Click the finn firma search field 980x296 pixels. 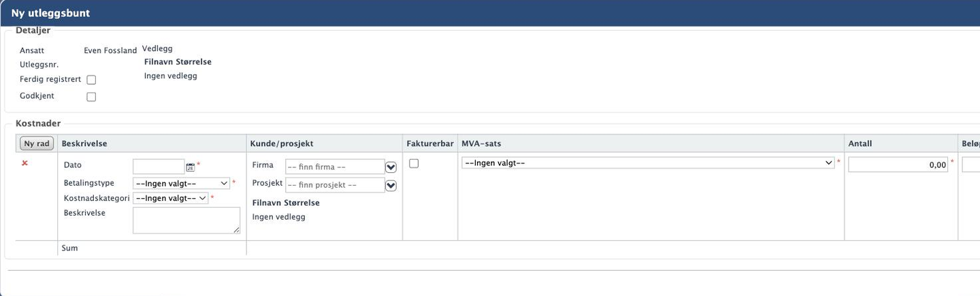(335, 167)
